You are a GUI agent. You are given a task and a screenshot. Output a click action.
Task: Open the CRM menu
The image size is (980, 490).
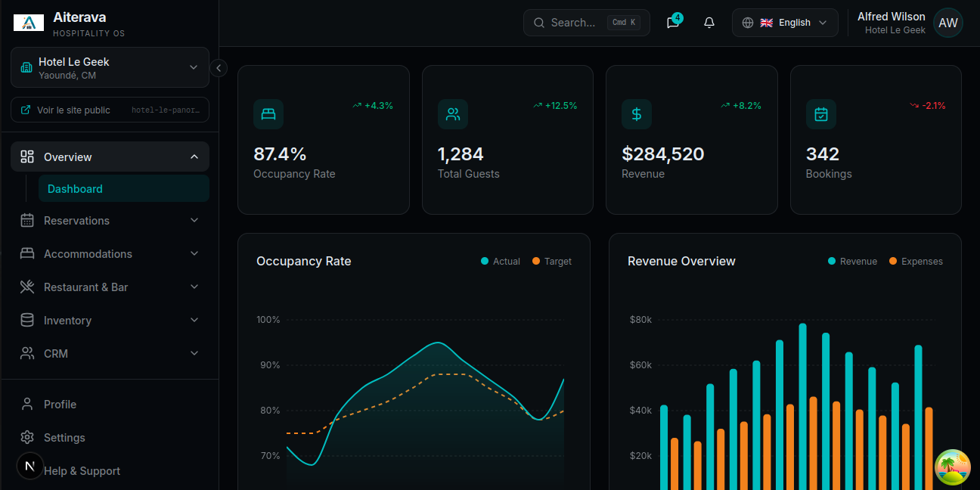tap(110, 353)
